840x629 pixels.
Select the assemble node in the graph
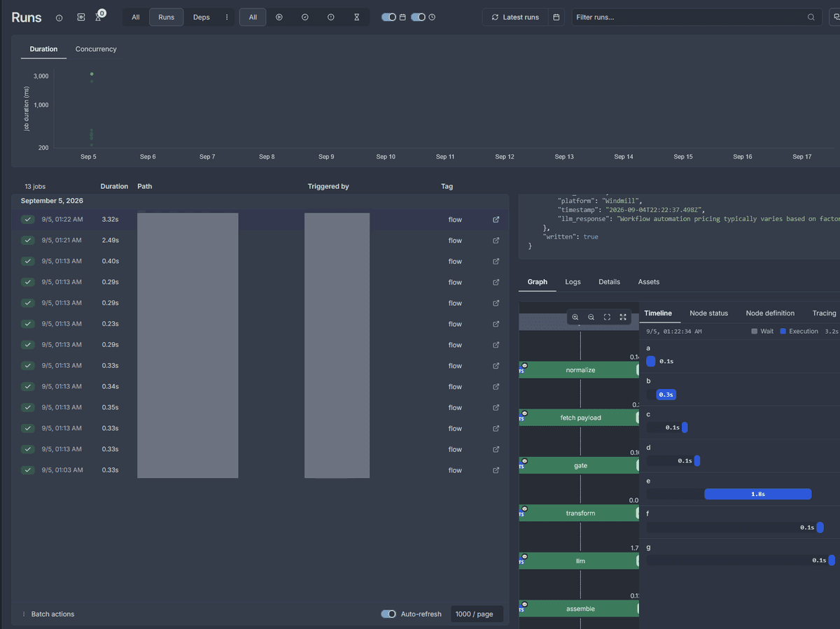click(x=579, y=609)
